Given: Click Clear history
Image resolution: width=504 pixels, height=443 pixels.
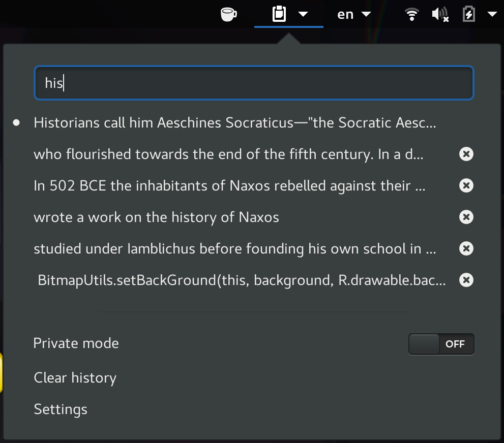Looking at the screenshot, I should point(75,378).
